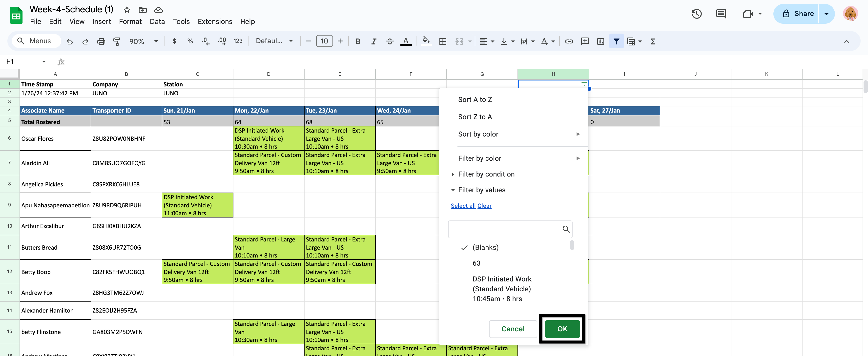This screenshot has height=356, width=868.
Task: Open the Data menu
Action: click(x=157, y=21)
